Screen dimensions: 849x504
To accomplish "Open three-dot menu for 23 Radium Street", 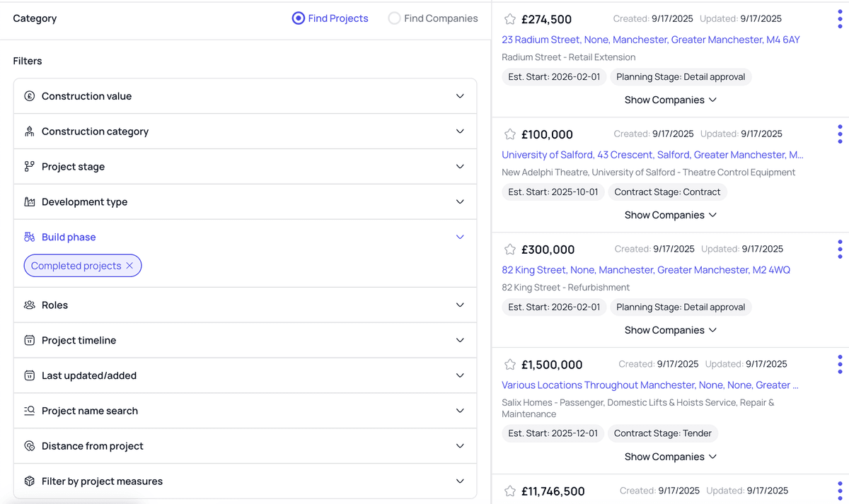I will (x=840, y=19).
